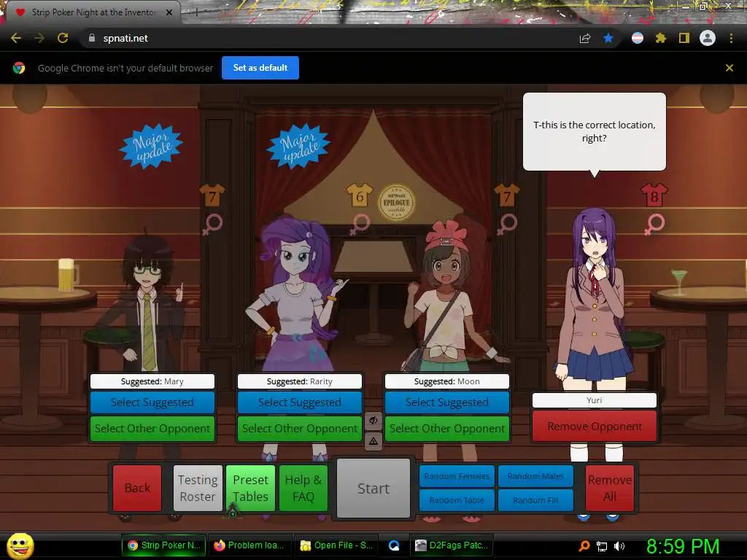Image resolution: width=747 pixels, height=560 pixels.
Task: Click the striped extension icon in toolbar
Action: click(638, 38)
